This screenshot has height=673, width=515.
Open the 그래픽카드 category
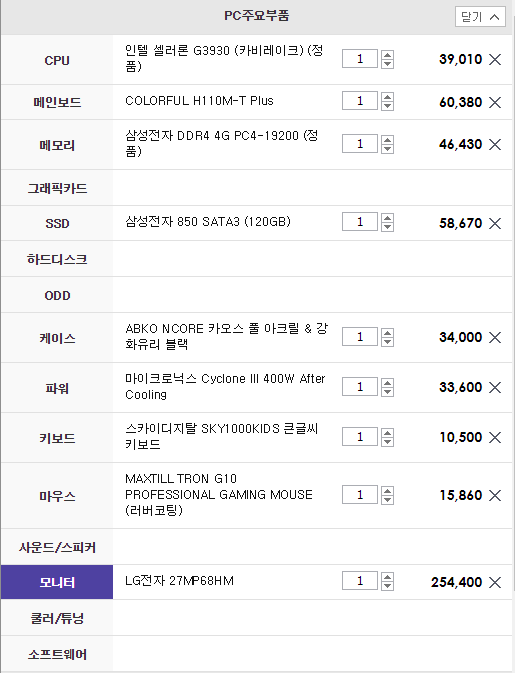57,188
